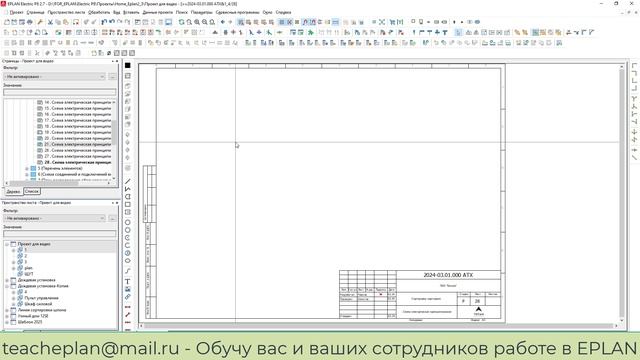Select the Ellipse drawing tool

coord(128,261)
